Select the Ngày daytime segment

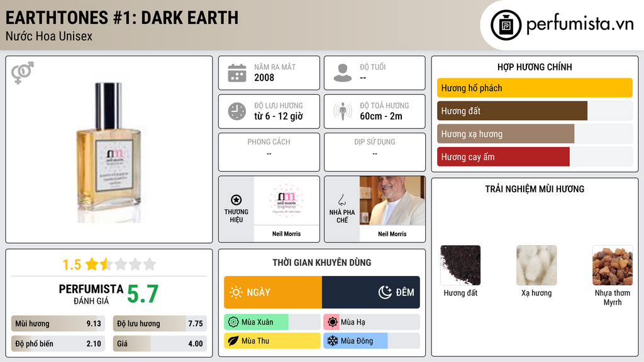[273, 292]
